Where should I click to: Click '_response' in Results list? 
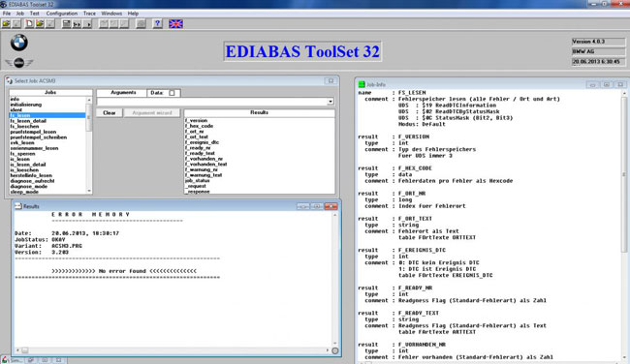198,192
